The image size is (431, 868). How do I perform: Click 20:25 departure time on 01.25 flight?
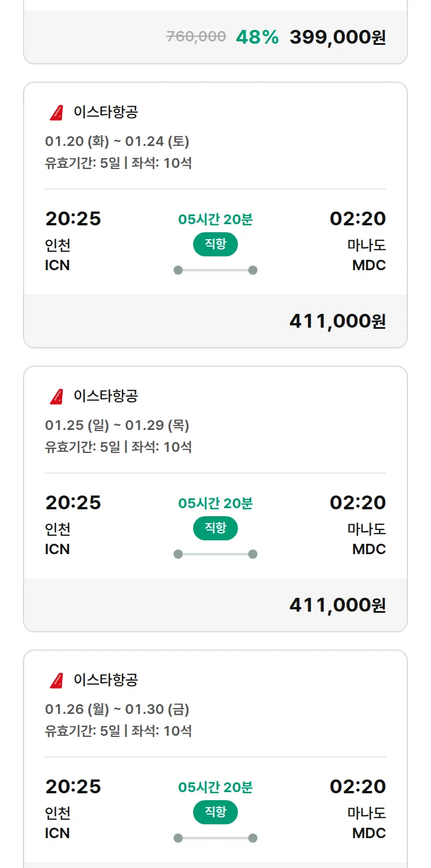73,503
